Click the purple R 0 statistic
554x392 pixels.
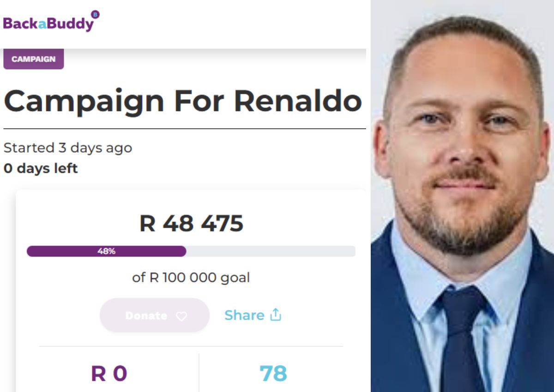click(x=109, y=374)
